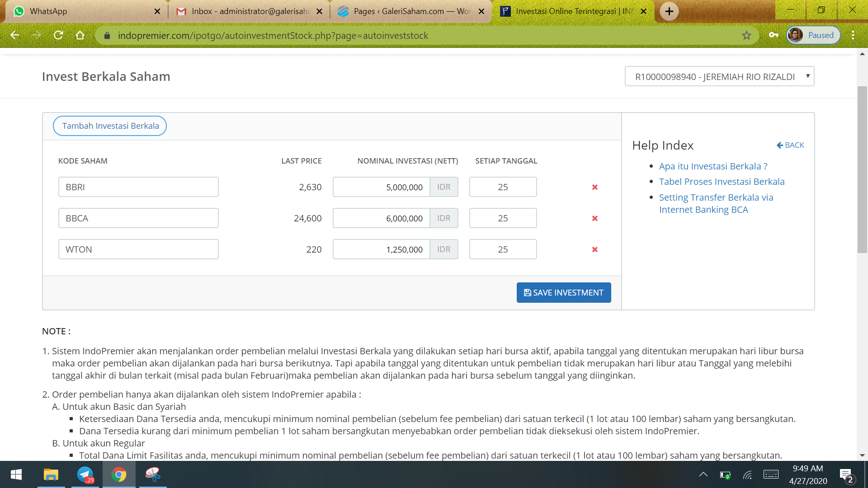Check battery status in tray

click(725, 474)
